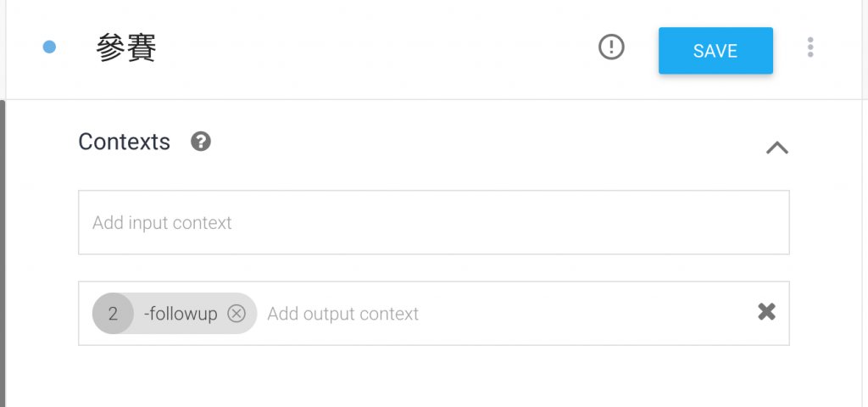Click the lifespan number 2 circle

point(113,314)
